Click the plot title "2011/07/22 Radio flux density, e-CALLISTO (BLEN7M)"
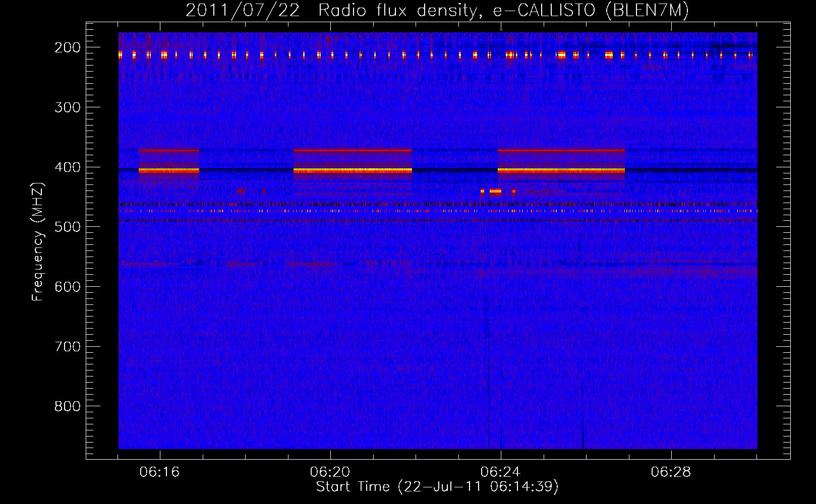The image size is (816, 504). pyautogui.click(x=437, y=11)
